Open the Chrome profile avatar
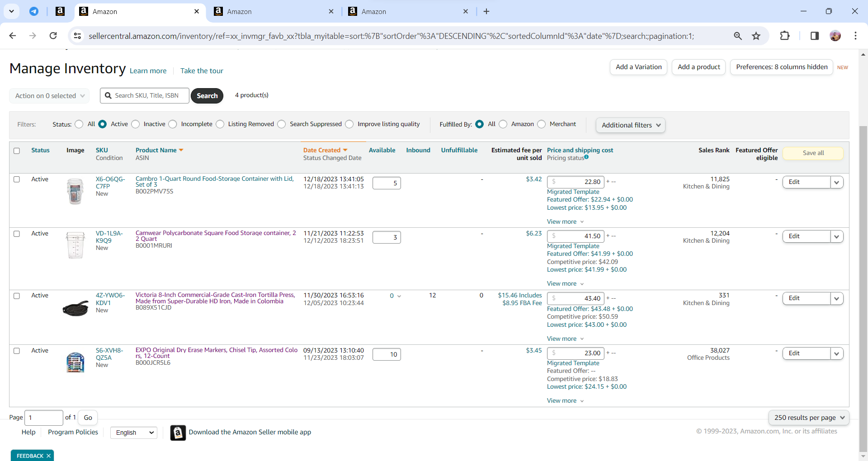 click(x=835, y=36)
